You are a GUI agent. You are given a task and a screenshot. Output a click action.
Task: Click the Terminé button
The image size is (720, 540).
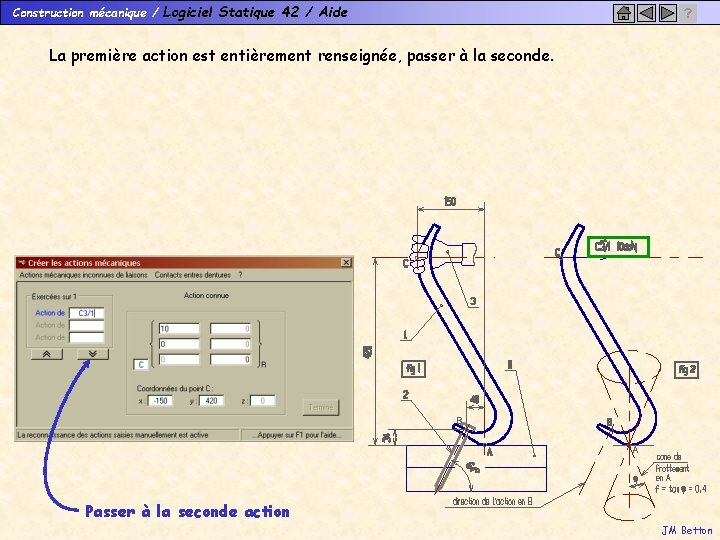click(321, 407)
